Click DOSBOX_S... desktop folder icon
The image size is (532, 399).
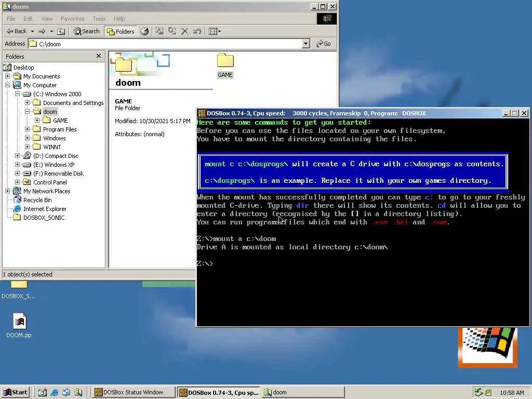tap(18, 289)
